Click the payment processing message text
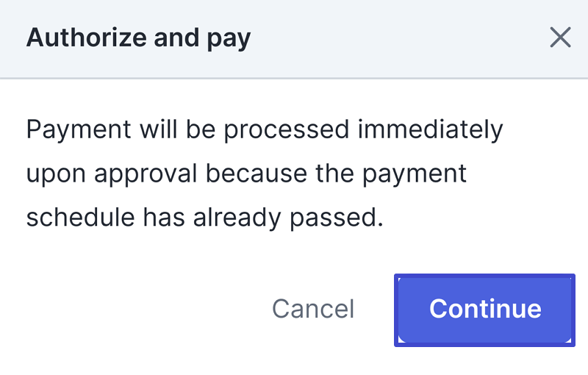588x375 pixels. point(265,174)
